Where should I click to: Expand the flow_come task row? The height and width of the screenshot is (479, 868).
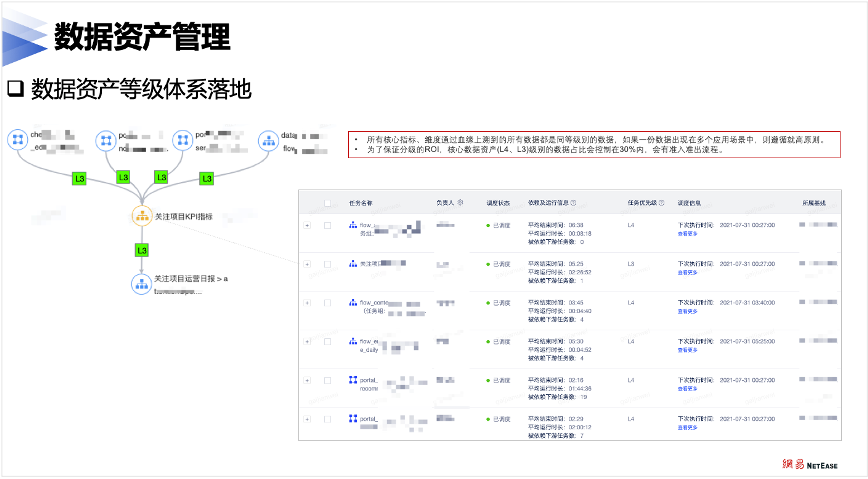[x=307, y=303]
